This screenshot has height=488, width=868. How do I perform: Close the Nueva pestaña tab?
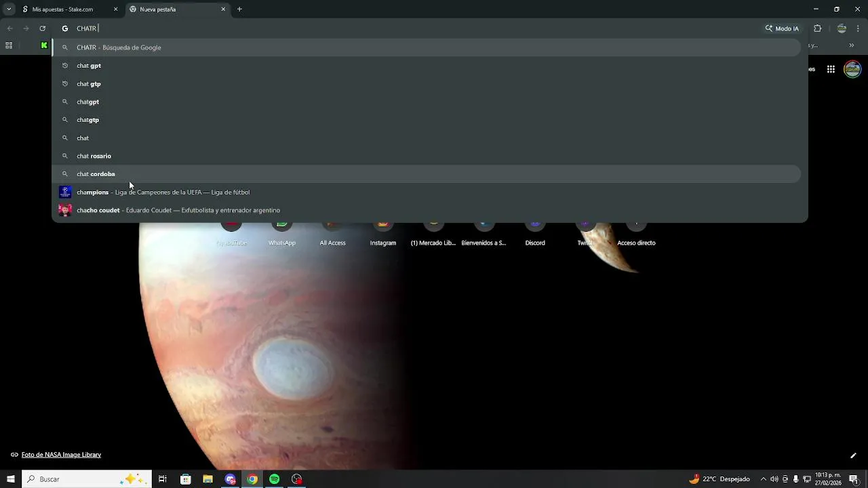[x=223, y=9]
